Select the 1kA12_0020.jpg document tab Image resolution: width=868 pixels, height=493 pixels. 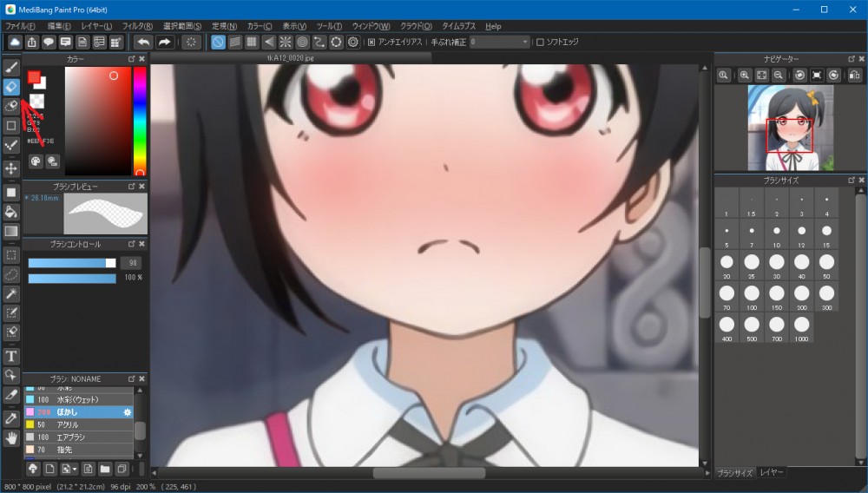(x=290, y=58)
